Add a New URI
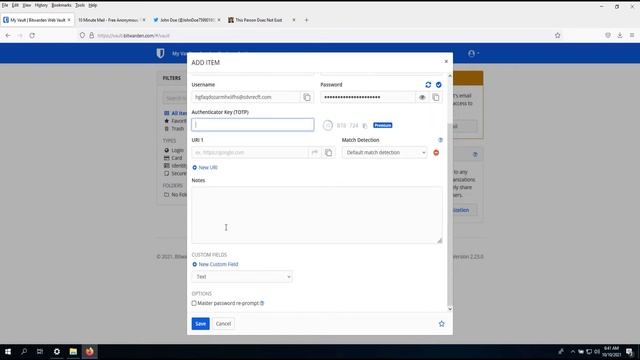This screenshot has width=640, height=360. tap(205, 167)
